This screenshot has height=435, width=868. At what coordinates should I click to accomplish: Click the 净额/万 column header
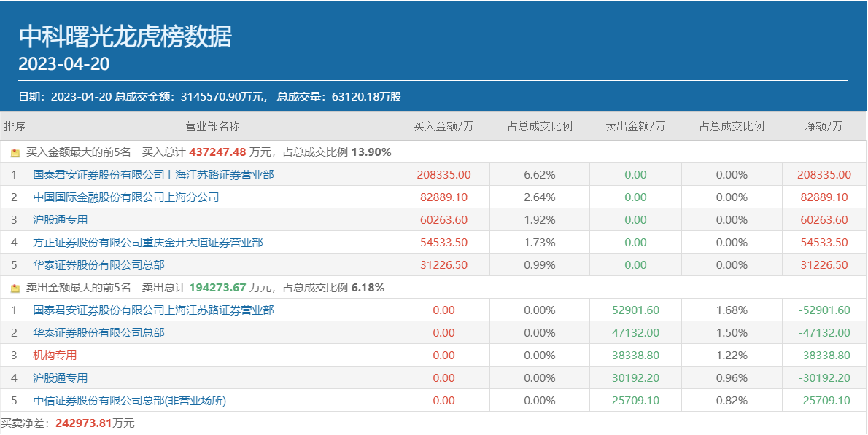click(x=824, y=126)
